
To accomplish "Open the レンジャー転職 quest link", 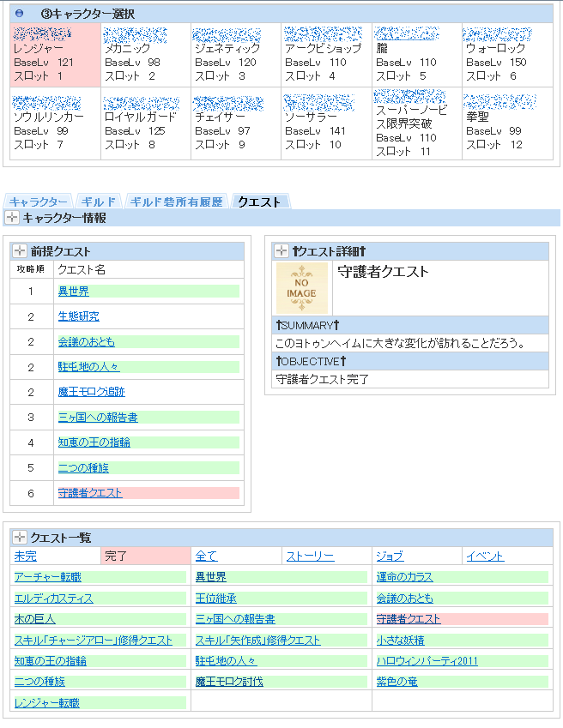I will [x=47, y=703].
